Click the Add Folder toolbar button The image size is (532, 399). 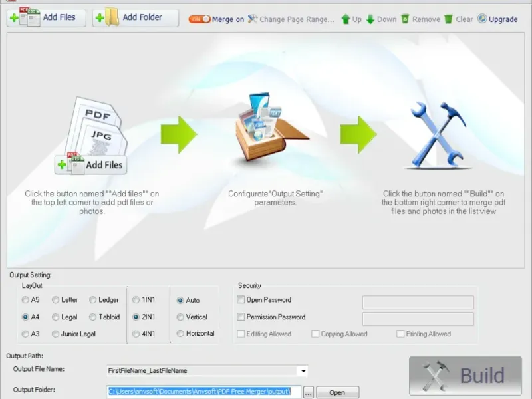point(136,18)
